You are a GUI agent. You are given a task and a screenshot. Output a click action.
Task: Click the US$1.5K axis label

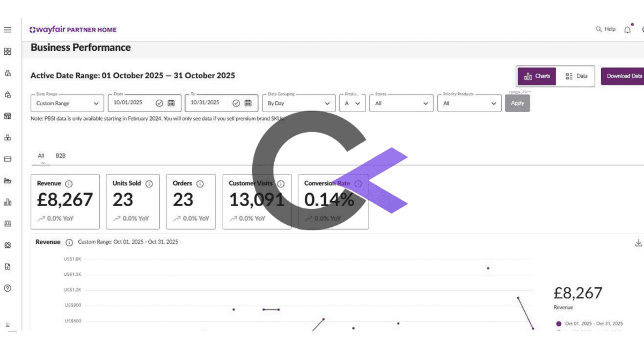72,274
